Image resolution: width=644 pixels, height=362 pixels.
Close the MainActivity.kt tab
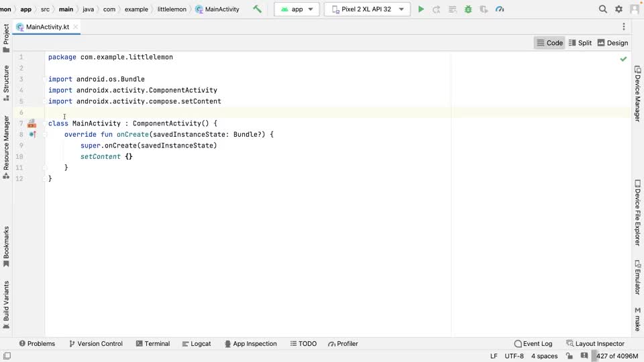point(75,27)
